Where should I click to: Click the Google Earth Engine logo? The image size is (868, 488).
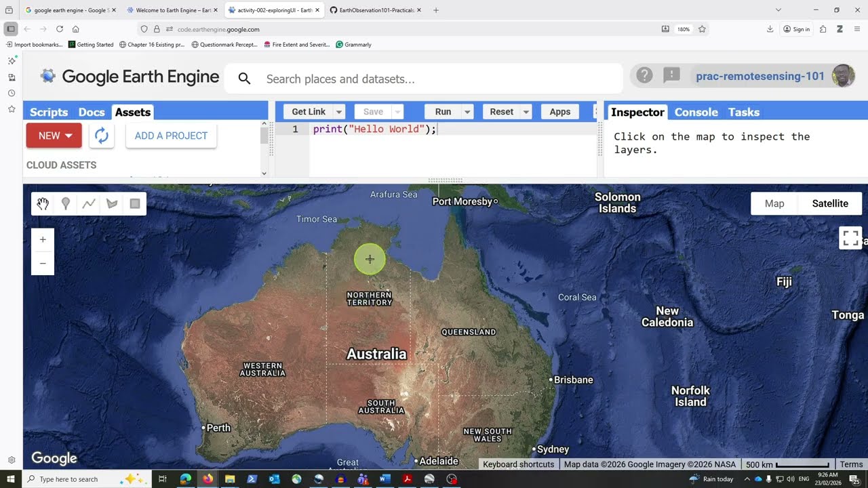click(129, 77)
